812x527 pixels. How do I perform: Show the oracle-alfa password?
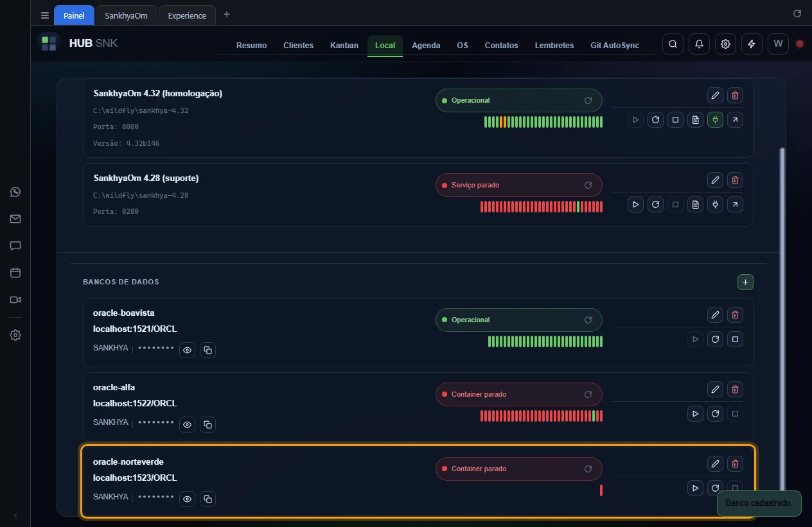coord(187,424)
